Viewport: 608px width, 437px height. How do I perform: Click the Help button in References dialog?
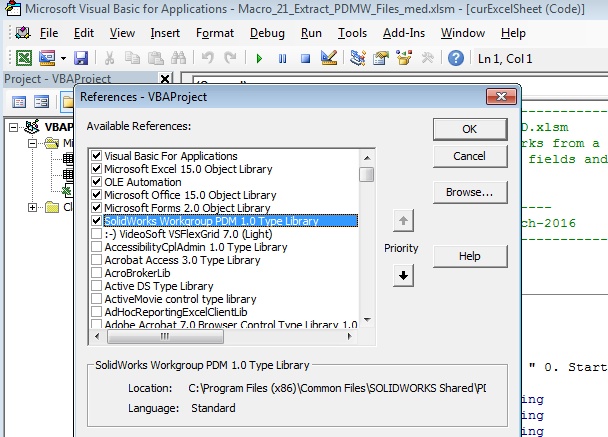470,256
